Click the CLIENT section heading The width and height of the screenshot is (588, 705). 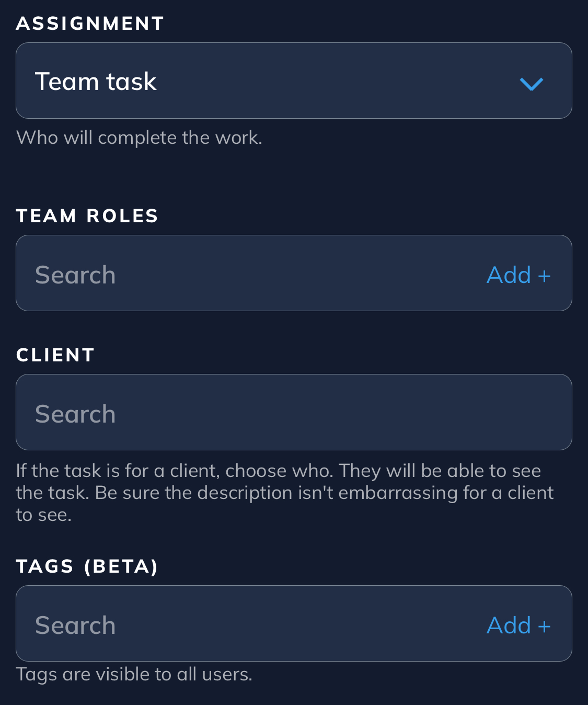55,355
